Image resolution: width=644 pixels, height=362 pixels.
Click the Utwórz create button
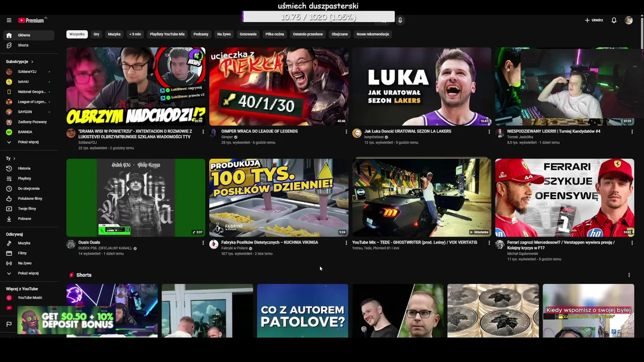coord(594,20)
